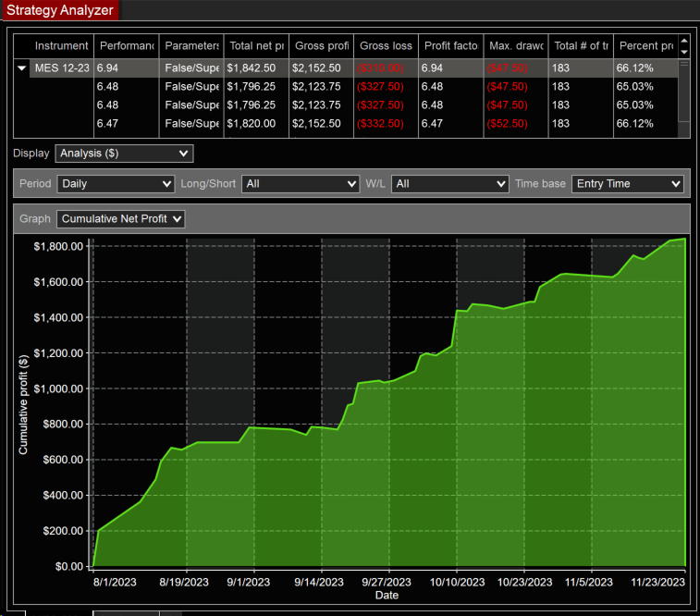The image size is (700, 616).
Task: Open the Time base Entry Time dropdown
Action: pos(628,184)
